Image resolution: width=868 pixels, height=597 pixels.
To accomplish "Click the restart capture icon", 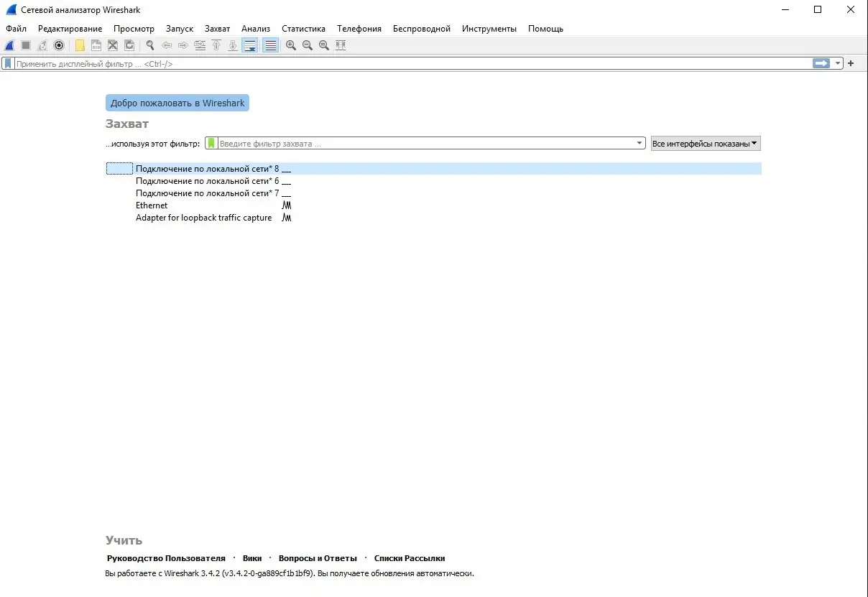I will pyautogui.click(x=42, y=45).
